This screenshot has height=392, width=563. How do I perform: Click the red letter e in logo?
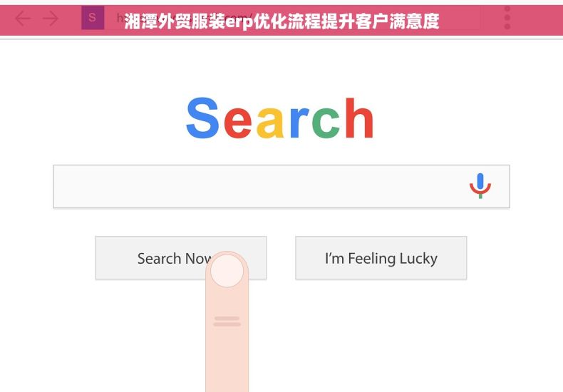tap(238, 123)
